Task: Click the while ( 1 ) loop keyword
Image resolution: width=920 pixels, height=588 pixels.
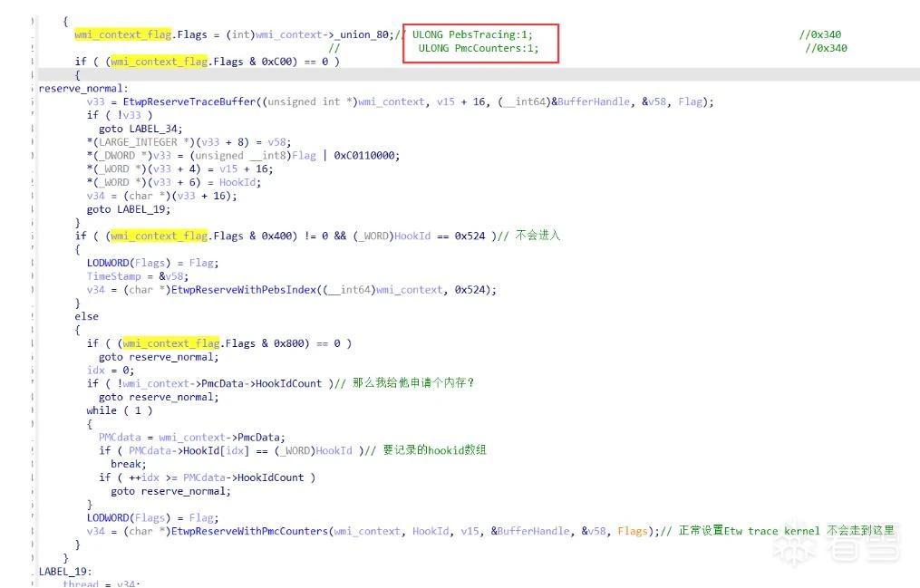Action: tap(102, 411)
